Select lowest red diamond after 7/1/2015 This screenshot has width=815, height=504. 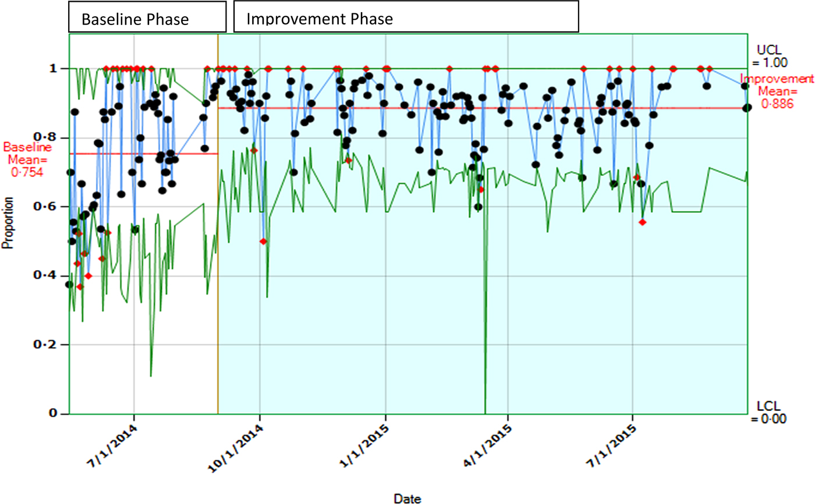click(643, 222)
